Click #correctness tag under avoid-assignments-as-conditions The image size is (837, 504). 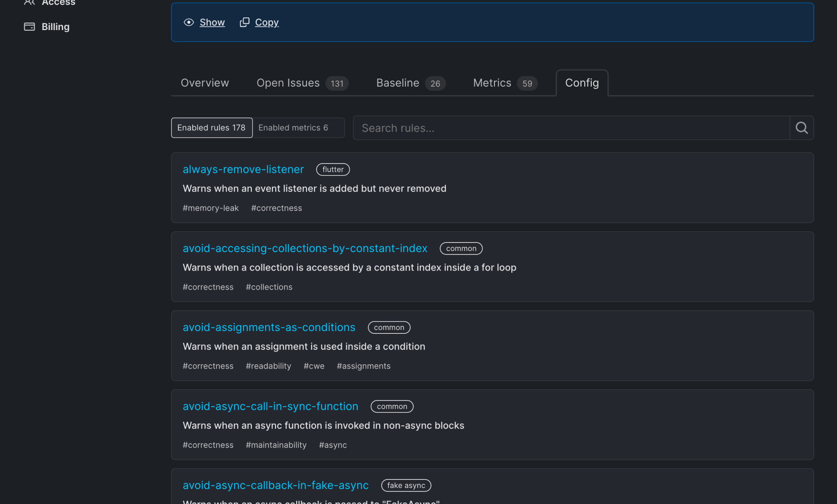(208, 366)
